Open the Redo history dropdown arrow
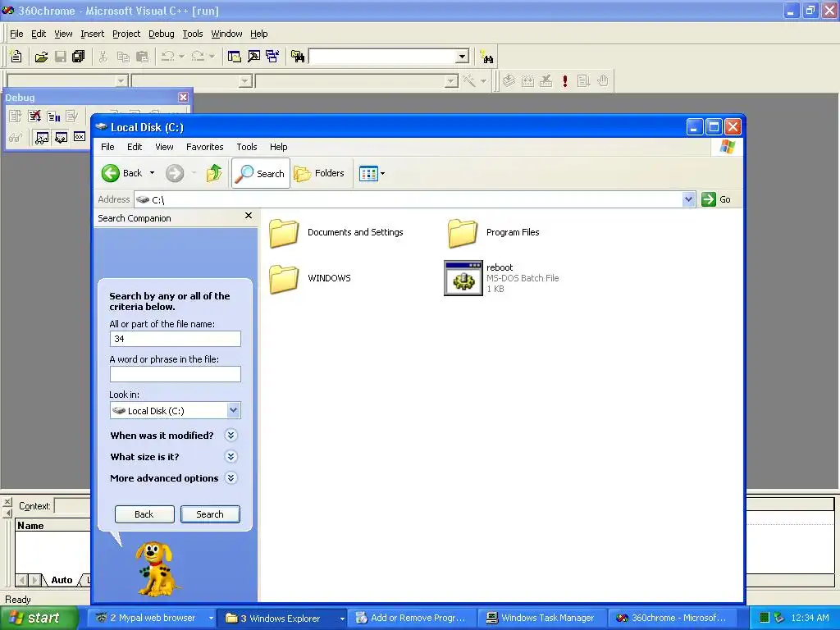Image resolution: width=840 pixels, height=630 pixels. 212,57
